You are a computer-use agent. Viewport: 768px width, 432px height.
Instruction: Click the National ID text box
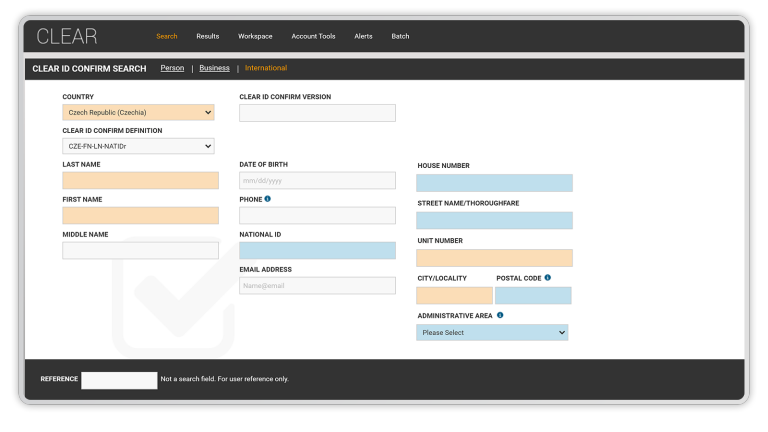click(x=317, y=251)
